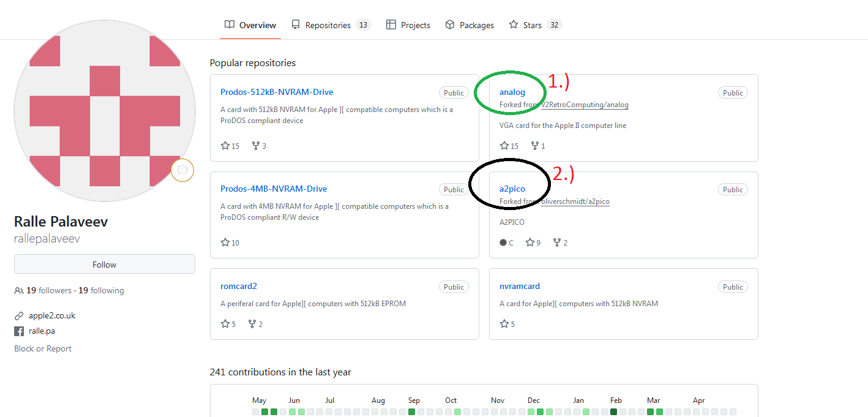Click the Public badge on the a2pico card
868x417 pixels.
(x=733, y=189)
